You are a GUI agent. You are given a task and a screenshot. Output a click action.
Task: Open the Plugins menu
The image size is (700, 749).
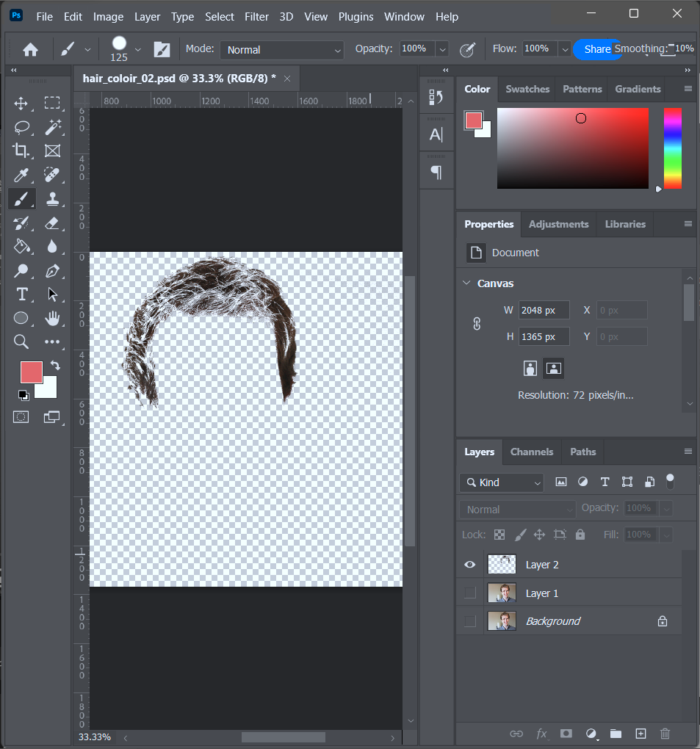click(x=356, y=17)
